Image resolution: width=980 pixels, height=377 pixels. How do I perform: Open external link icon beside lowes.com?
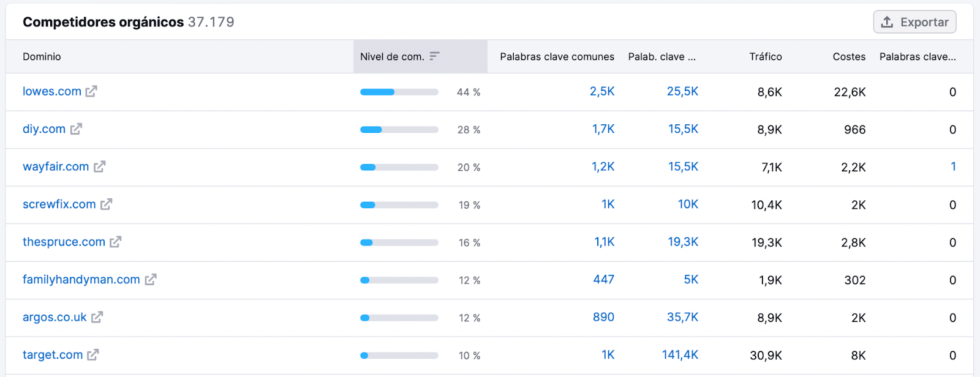point(91,92)
